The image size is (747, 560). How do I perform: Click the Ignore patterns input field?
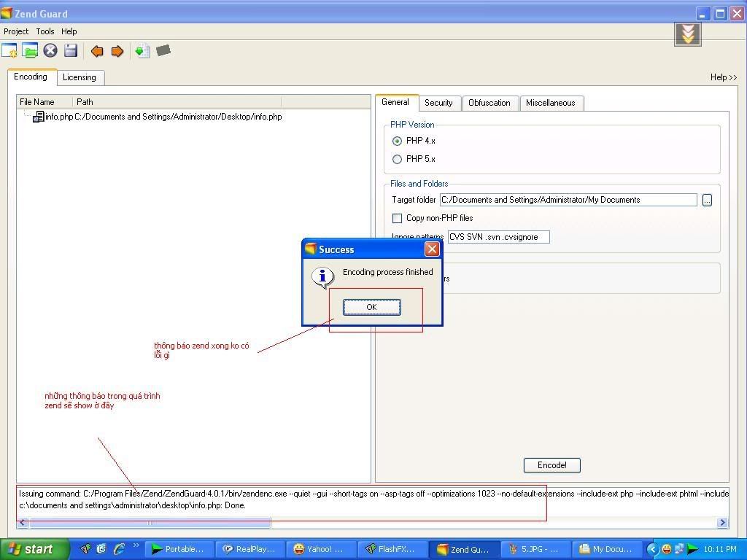click(x=498, y=237)
